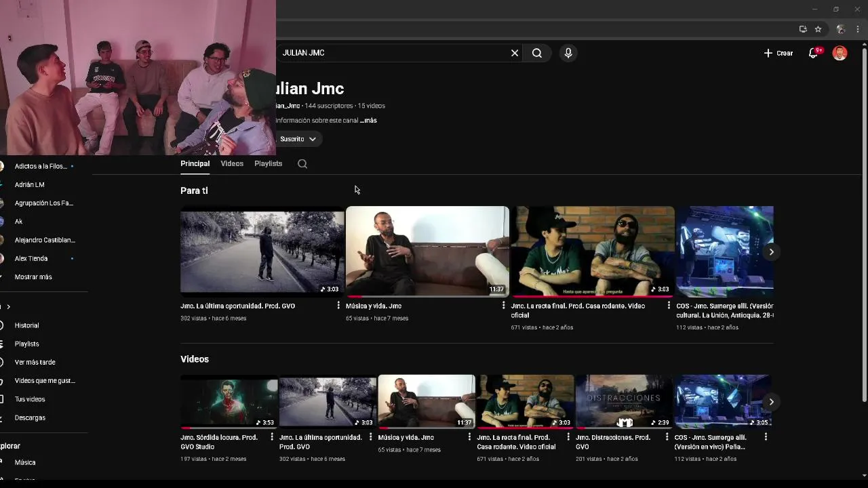Open options for La última oportunidad in Videos row
This screenshot has height=488, width=868.
tap(370, 437)
